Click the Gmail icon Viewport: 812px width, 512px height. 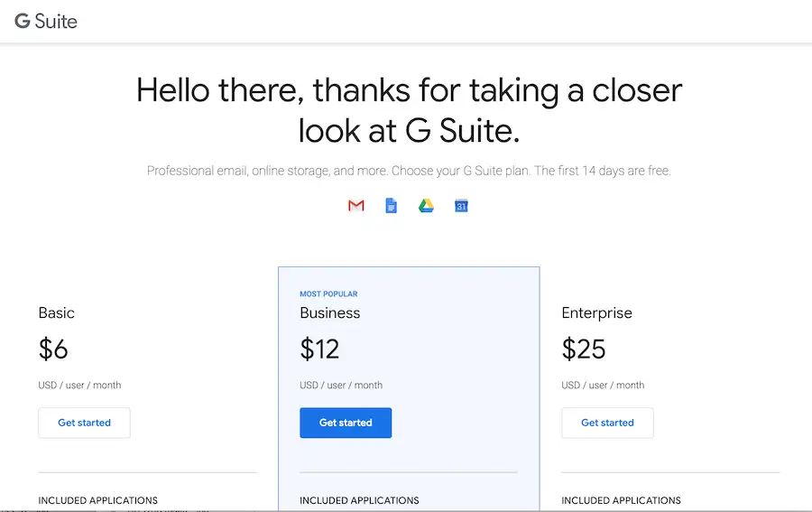(356, 206)
